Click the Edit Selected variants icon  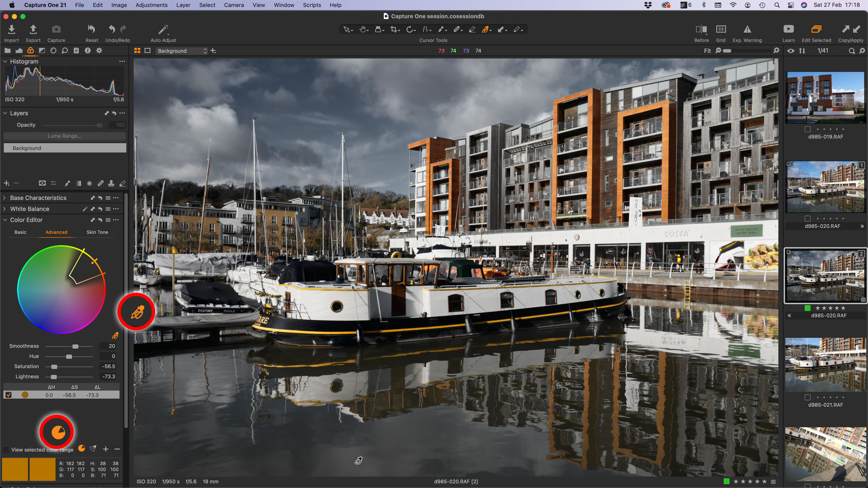[x=816, y=29]
